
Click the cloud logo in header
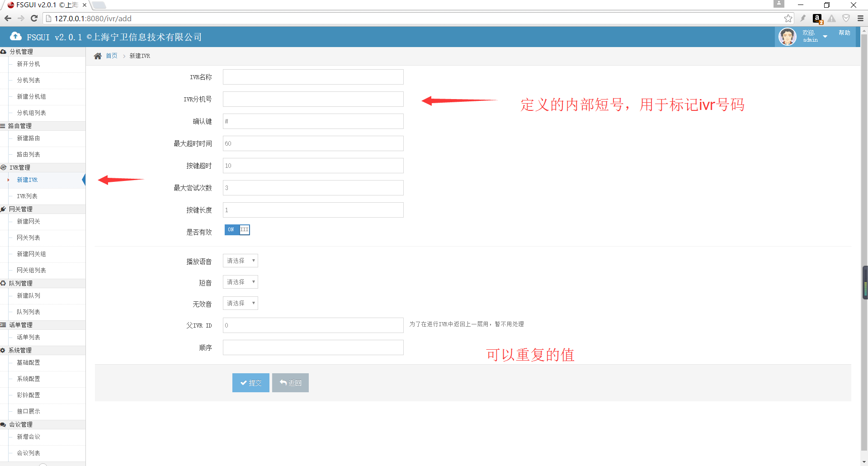tap(16, 37)
